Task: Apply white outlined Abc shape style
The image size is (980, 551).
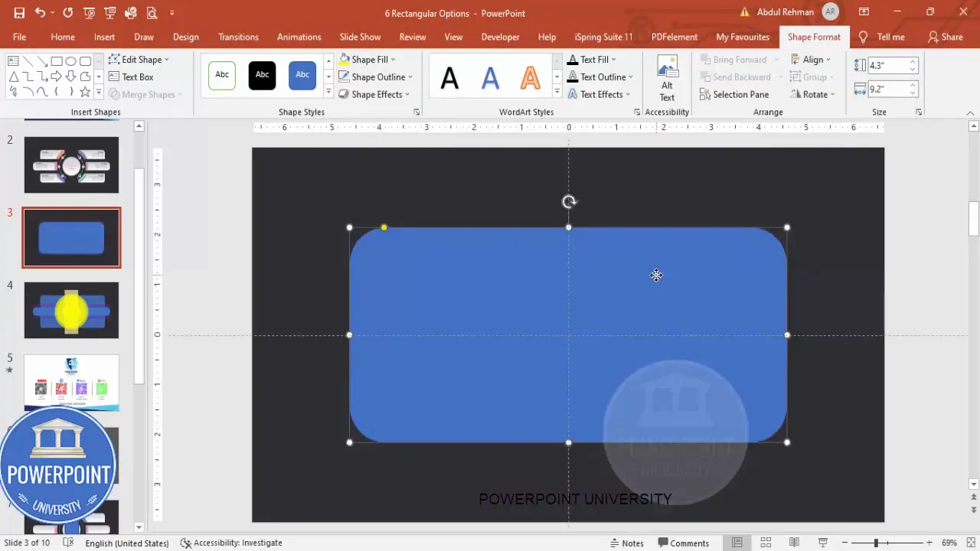Action: click(222, 75)
